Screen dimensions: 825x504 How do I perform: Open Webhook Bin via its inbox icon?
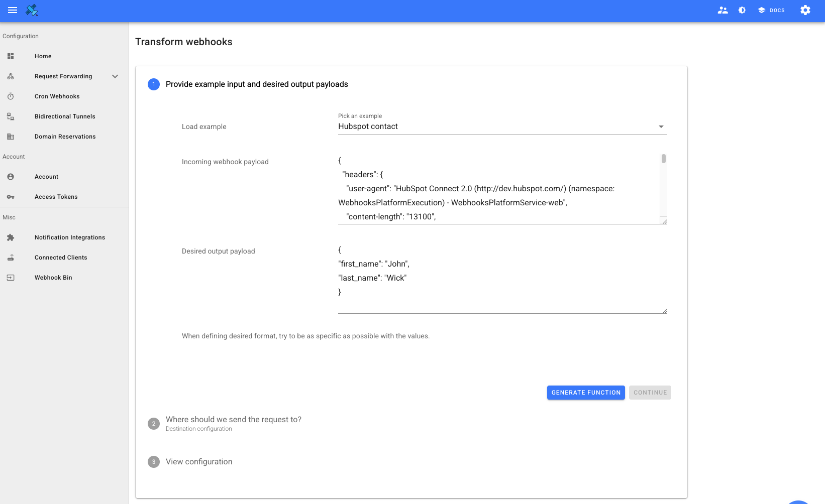[x=11, y=277]
